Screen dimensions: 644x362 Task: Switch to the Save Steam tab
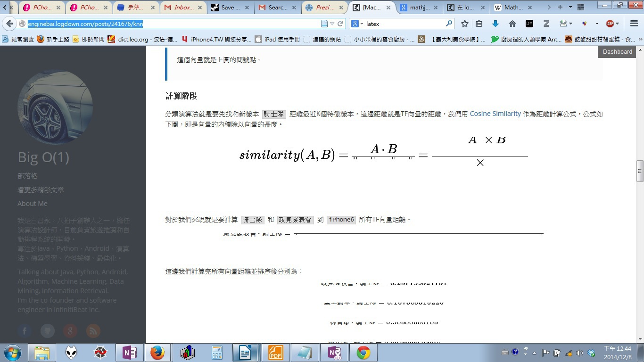point(230,7)
